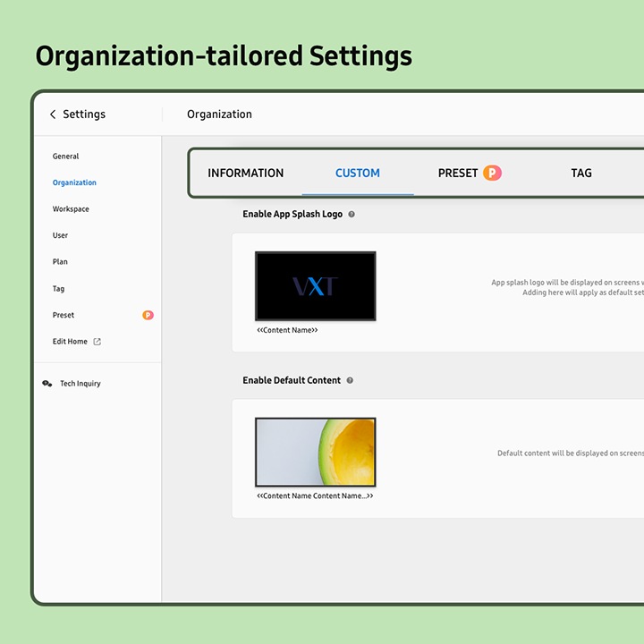Click the back arrow beside Settings
This screenshot has height=644, width=644.
[x=53, y=114]
